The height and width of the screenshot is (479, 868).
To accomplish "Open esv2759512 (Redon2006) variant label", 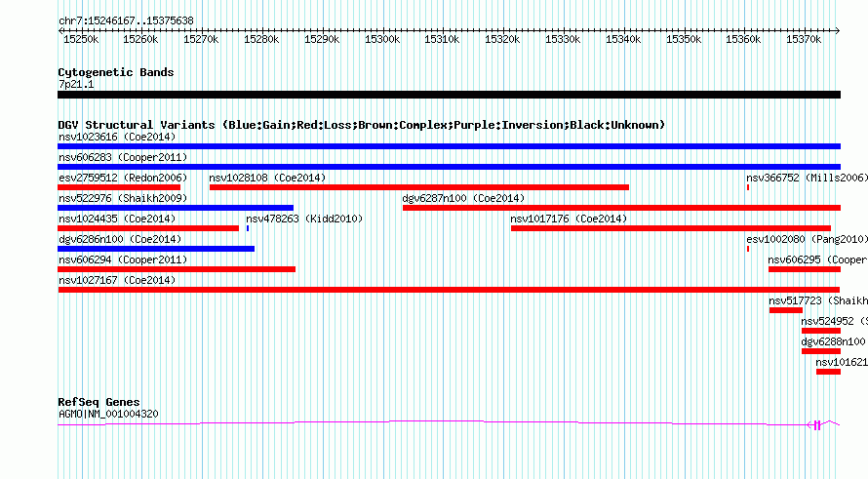I will pyautogui.click(x=123, y=178).
